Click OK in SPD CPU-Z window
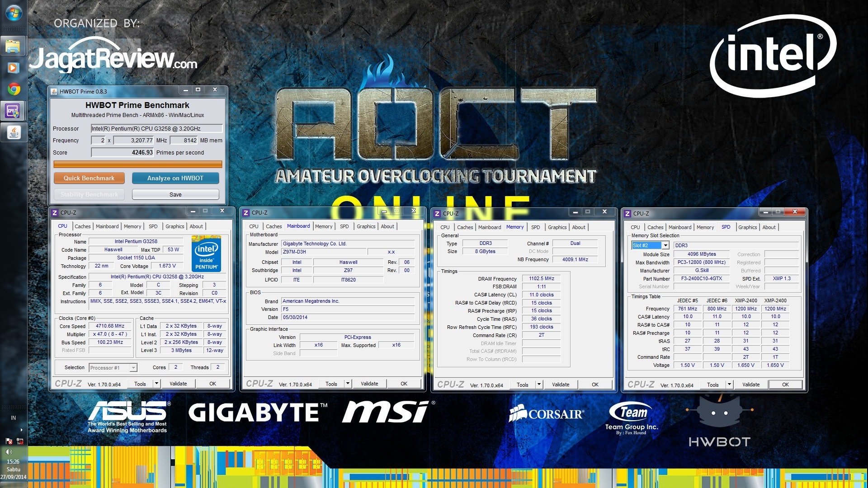Viewport: 868px width, 488px height. coord(785,385)
